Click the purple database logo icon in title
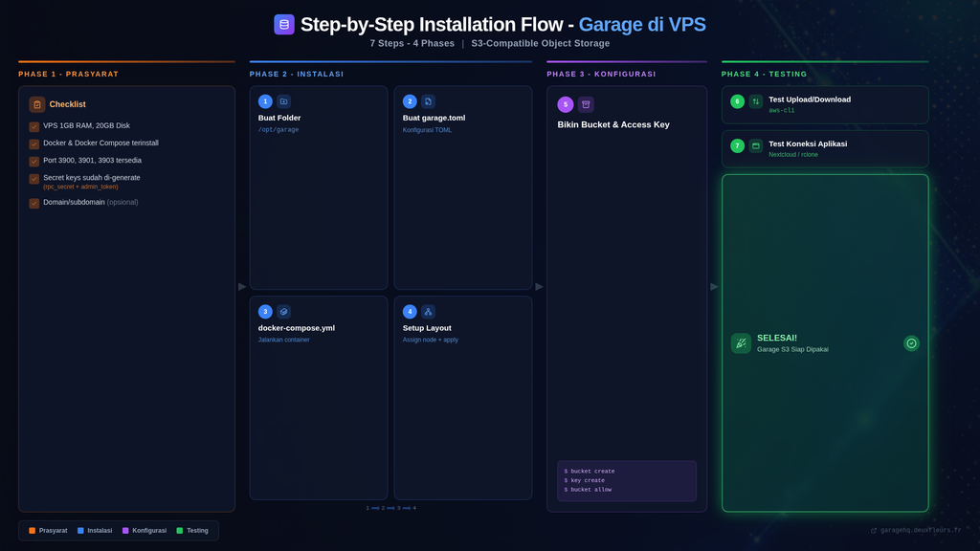980x551 pixels. [283, 24]
